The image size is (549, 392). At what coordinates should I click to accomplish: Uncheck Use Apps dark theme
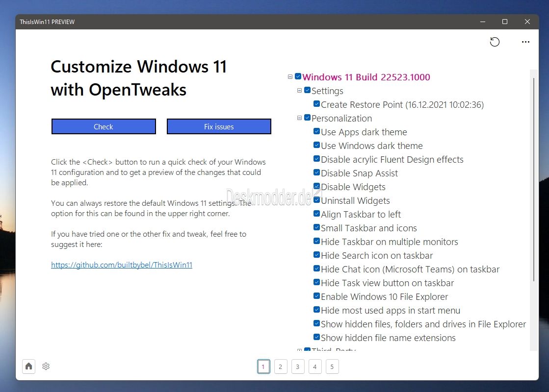click(316, 131)
